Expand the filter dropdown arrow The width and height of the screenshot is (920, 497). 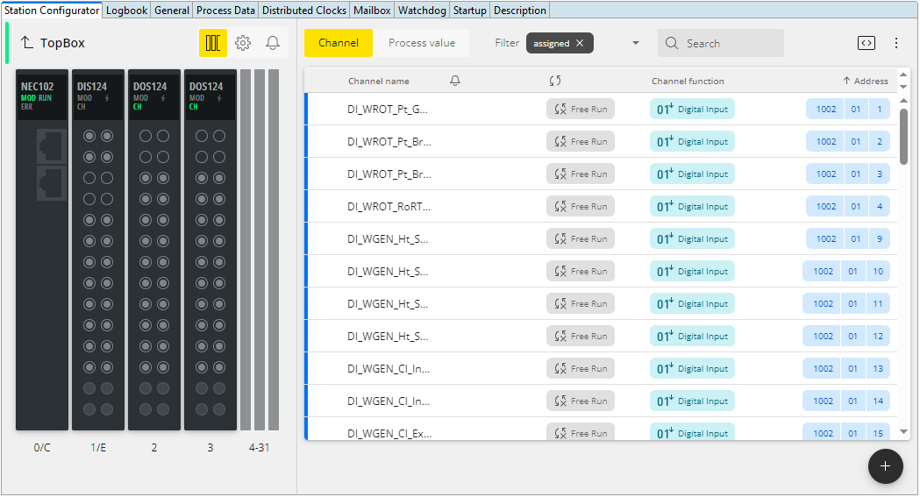[635, 43]
